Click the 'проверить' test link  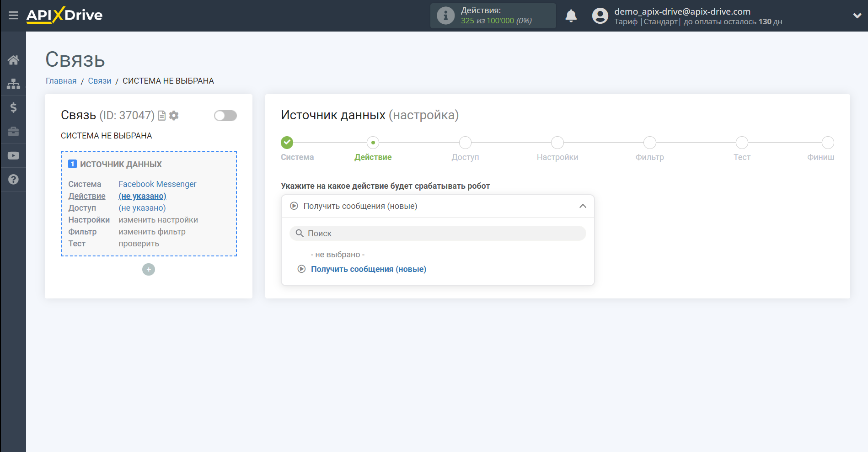(x=139, y=244)
